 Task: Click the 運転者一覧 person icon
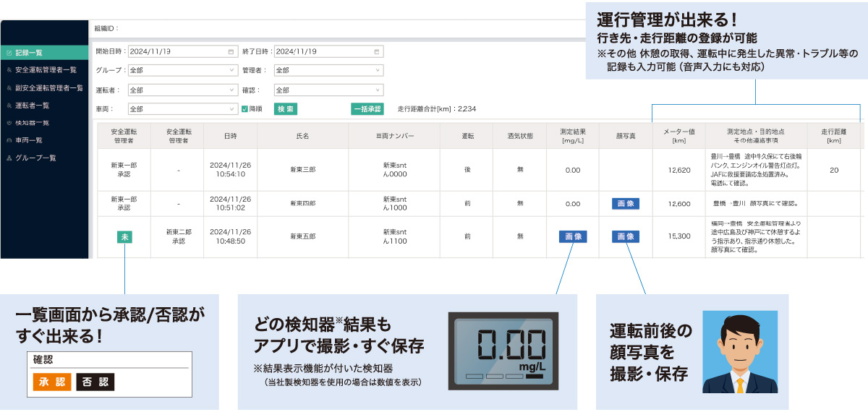point(9,106)
